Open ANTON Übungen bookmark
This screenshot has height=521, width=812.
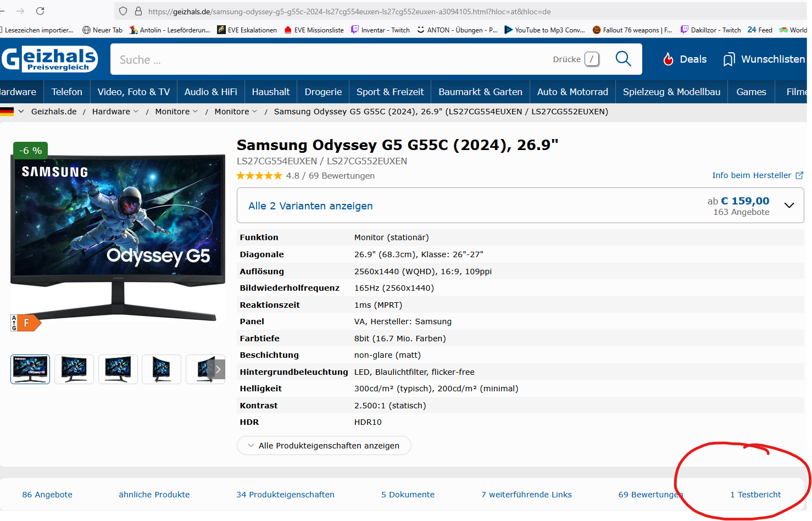tap(457, 30)
